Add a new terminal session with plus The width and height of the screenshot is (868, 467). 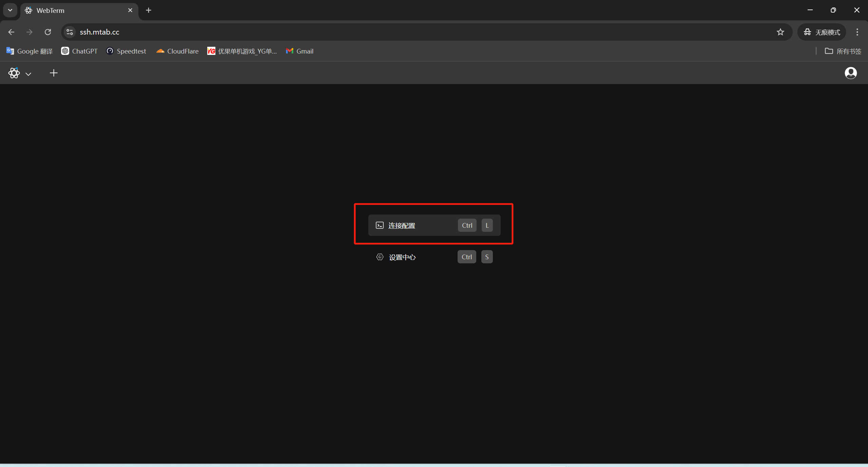coord(54,73)
